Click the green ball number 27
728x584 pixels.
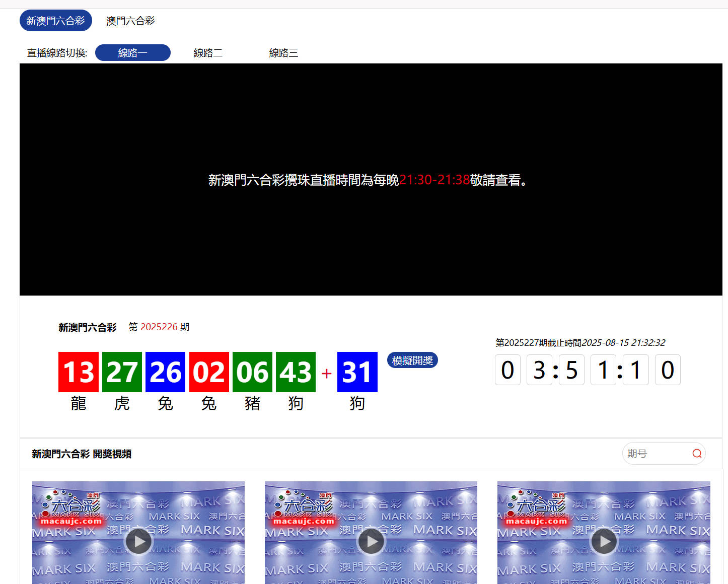[122, 372]
